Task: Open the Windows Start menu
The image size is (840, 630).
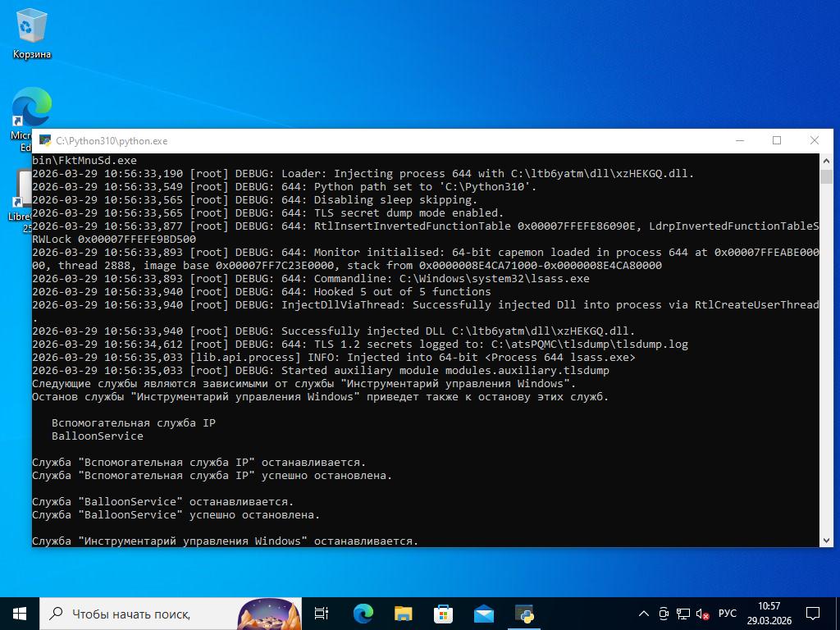Action: click(x=20, y=614)
